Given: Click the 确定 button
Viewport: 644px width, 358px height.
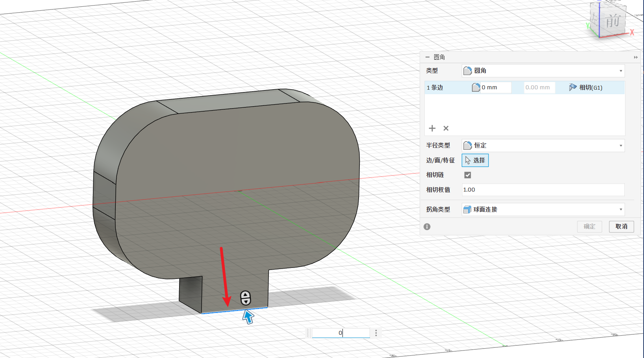Looking at the screenshot, I should (x=590, y=227).
